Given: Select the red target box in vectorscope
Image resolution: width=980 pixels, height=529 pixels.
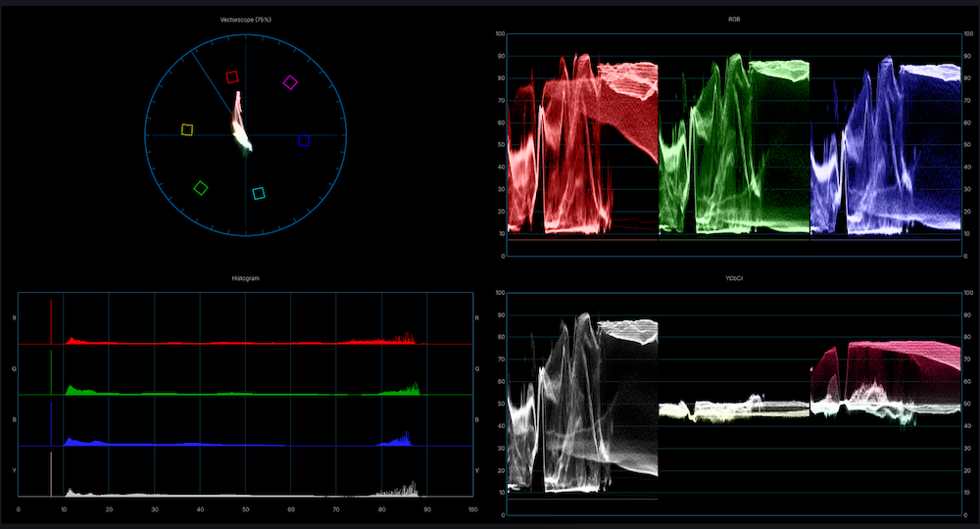Looking at the screenshot, I should 232,76.
